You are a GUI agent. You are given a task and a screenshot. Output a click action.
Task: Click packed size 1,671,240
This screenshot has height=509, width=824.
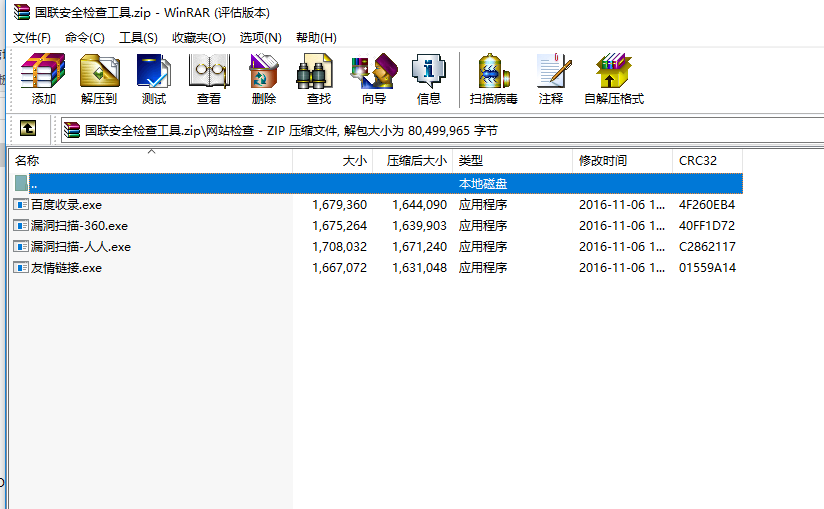click(x=419, y=247)
